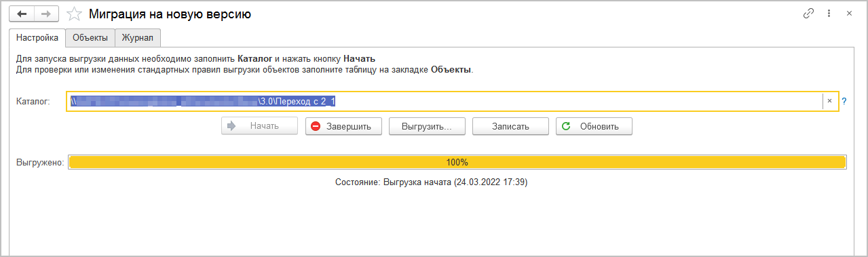Show the Журнал tab
Image resolution: width=868 pixels, height=257 pixels.
click(138, 38)
